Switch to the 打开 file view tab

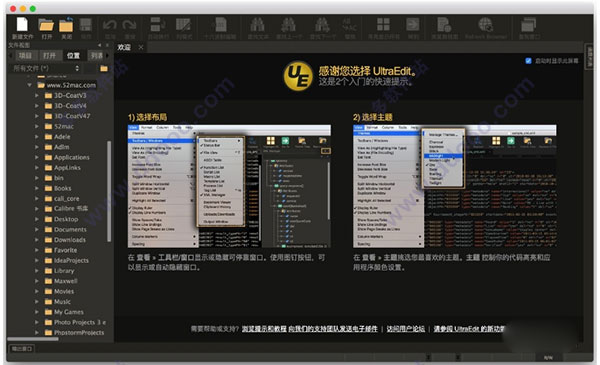point(49,56)
